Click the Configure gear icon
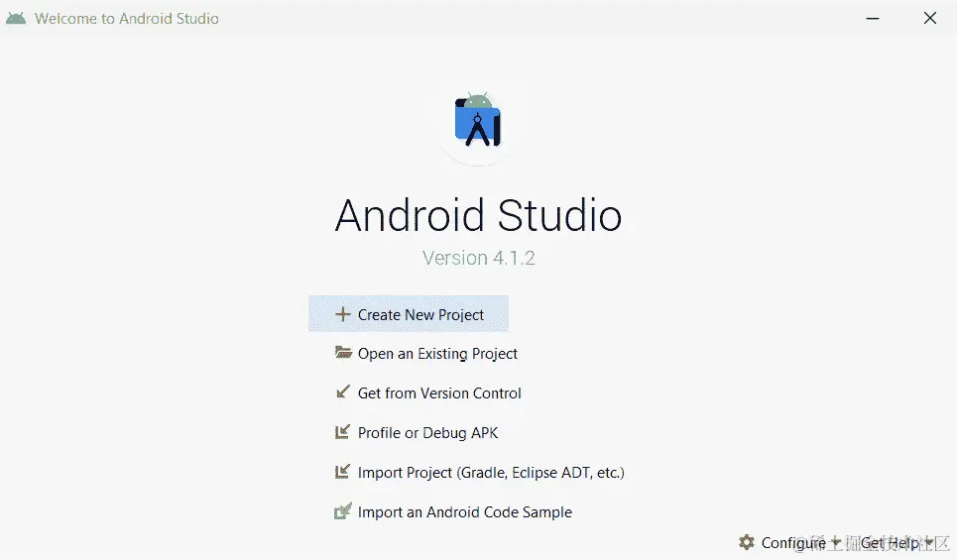This screenshot has width=957, height=560. pos(747,542)
